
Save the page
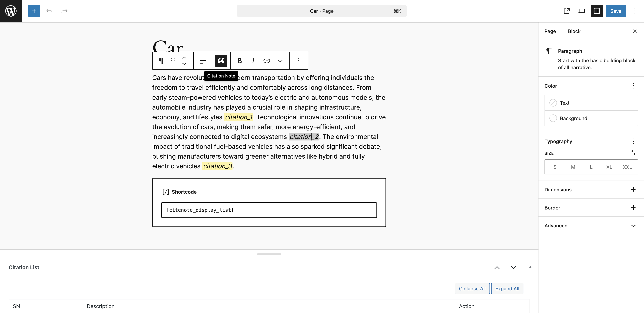[x=616, y=11]
